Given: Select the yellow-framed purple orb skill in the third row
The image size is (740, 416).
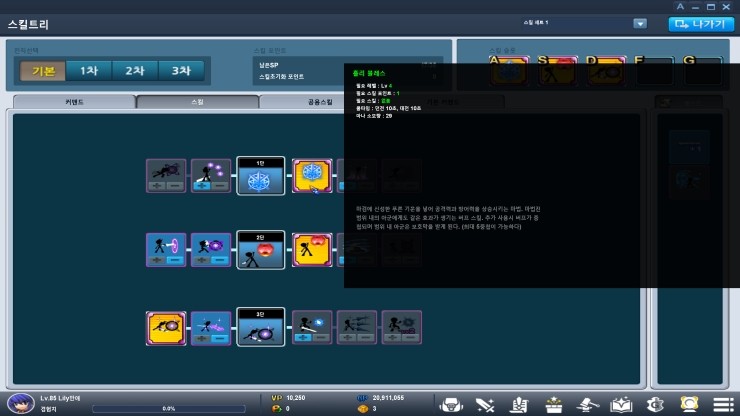Looking at the screenshot, I should tap(166, 328).
